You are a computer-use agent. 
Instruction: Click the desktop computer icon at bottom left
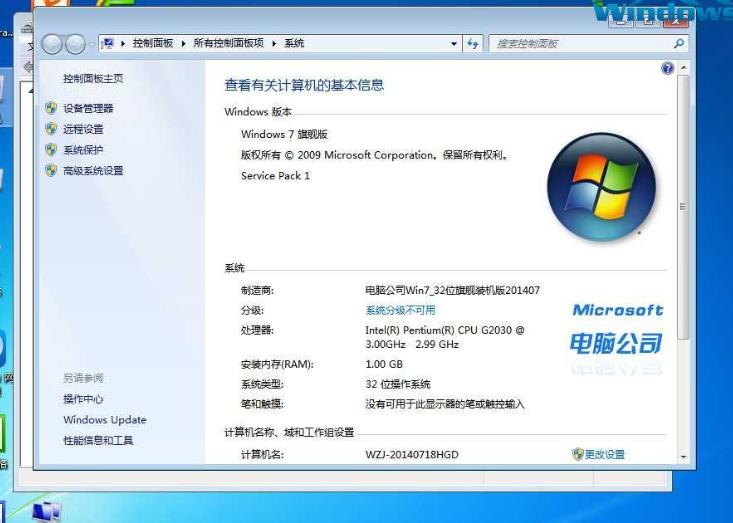(46, 512)
